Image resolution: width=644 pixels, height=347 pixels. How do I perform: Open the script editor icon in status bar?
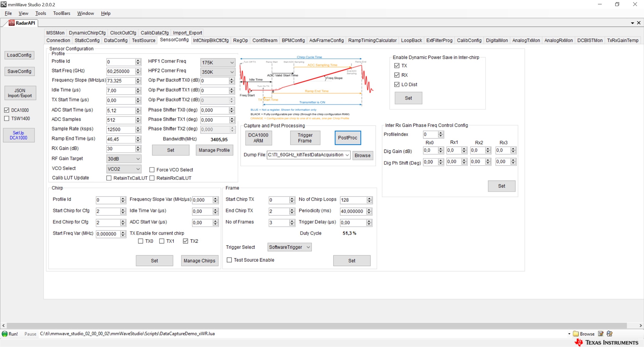pyautogui.click(x=601, y=334)
